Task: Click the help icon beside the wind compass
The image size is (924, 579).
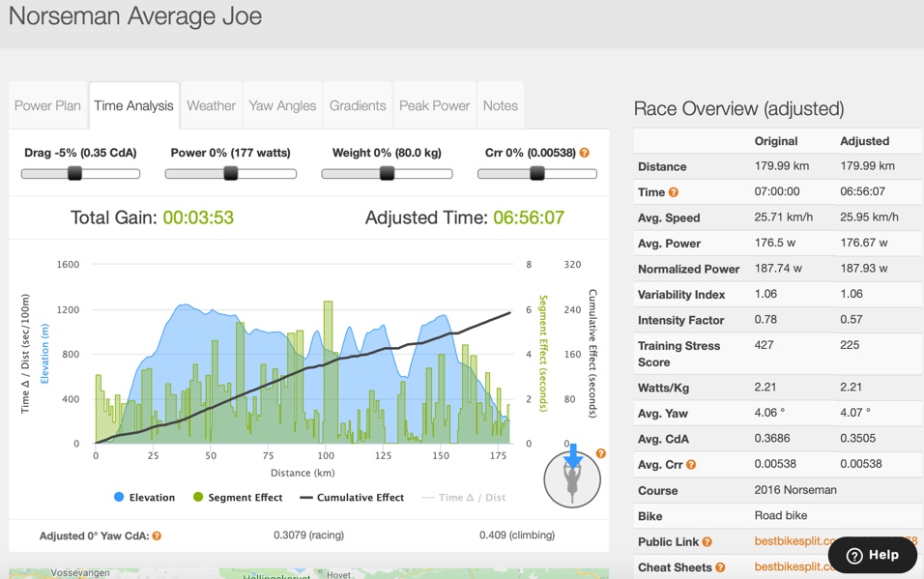Action: [x=601, y=453]
